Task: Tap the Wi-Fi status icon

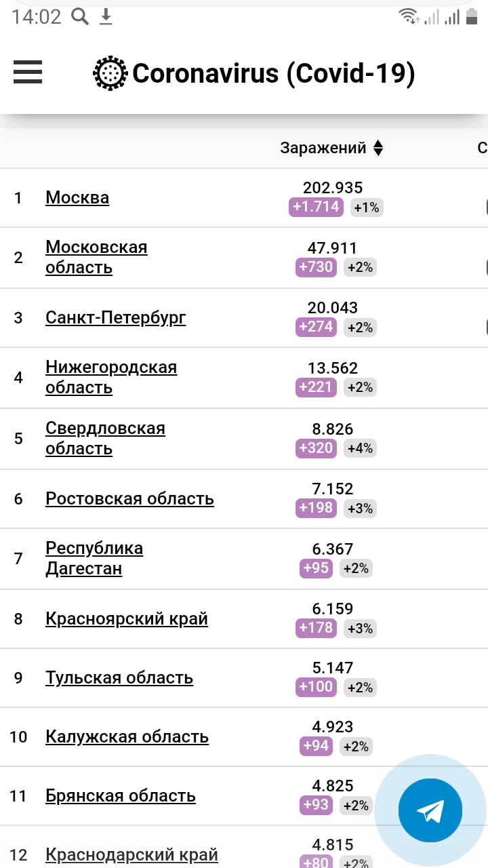Action: [x=409, y=17]
